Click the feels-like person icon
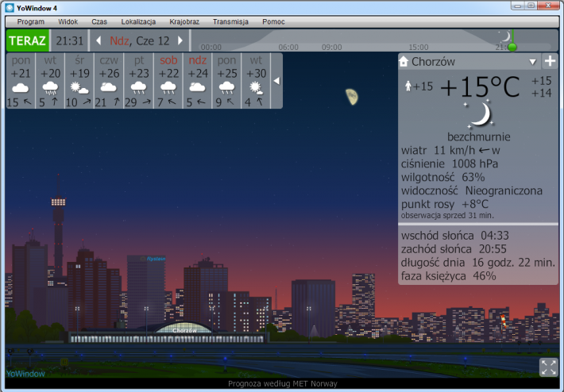This screenshot has width=564, height=392. (408, 86)
